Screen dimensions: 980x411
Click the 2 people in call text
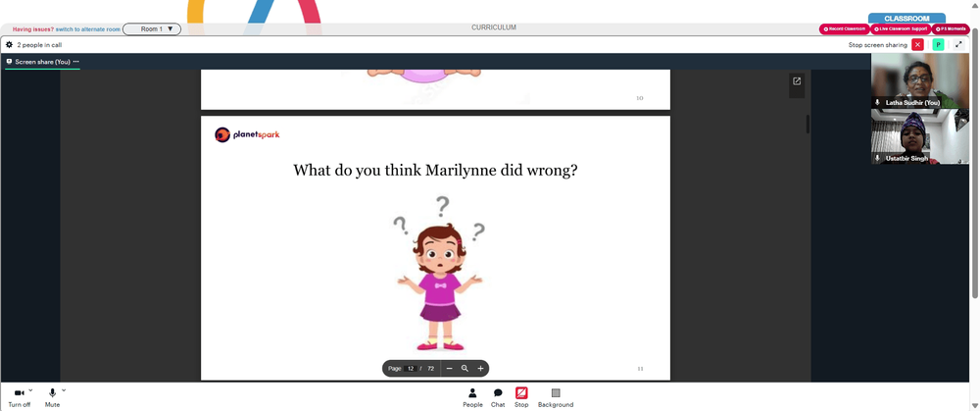point(39,45)
